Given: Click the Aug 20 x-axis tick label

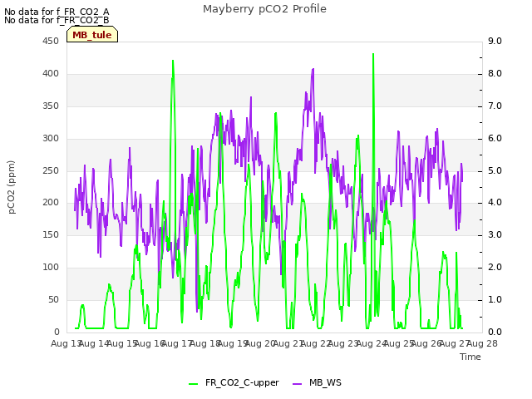Looking at the screenshot, I should point(260,343).
